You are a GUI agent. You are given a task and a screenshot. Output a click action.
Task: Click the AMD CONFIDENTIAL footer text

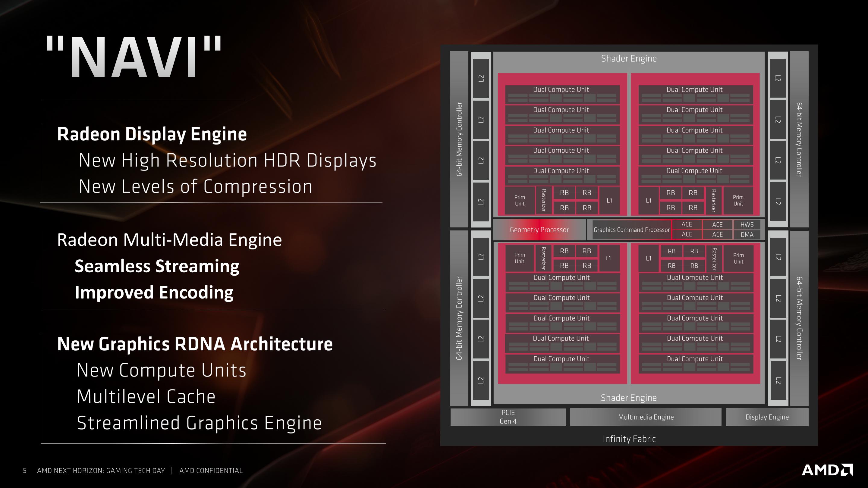pos(211,471)
